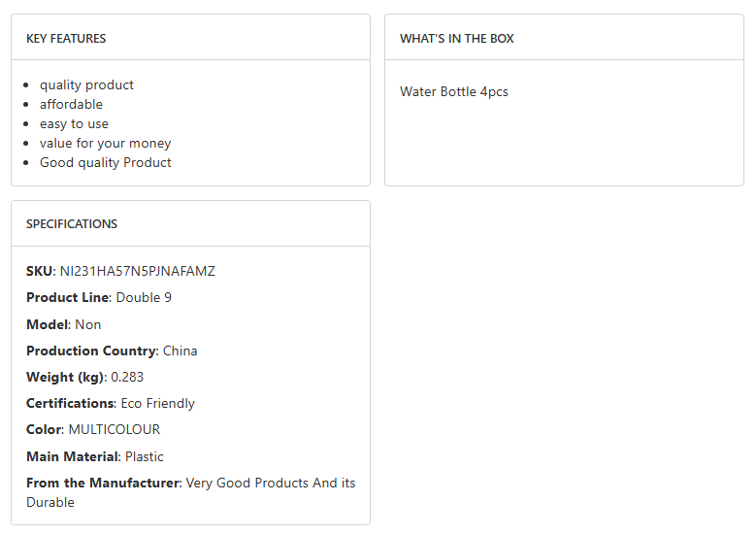Click the 'Weight (kg)' label
Viewport: 756px width, 535px height.
click(64, 378)
